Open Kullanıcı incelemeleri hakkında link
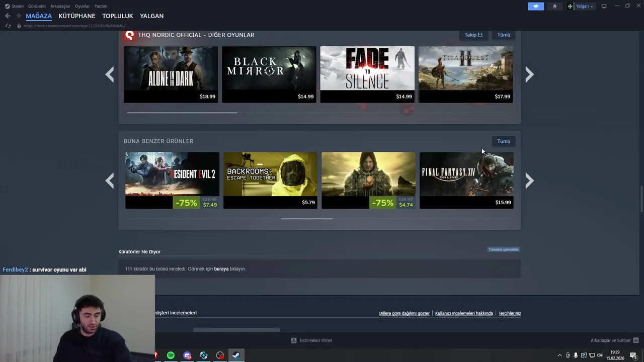The image size is (644, 362). click(464, 313)
